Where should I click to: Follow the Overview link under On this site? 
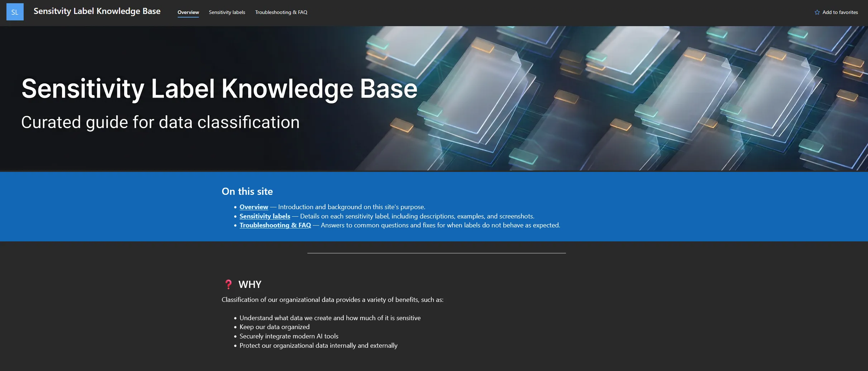pos(254,207)
